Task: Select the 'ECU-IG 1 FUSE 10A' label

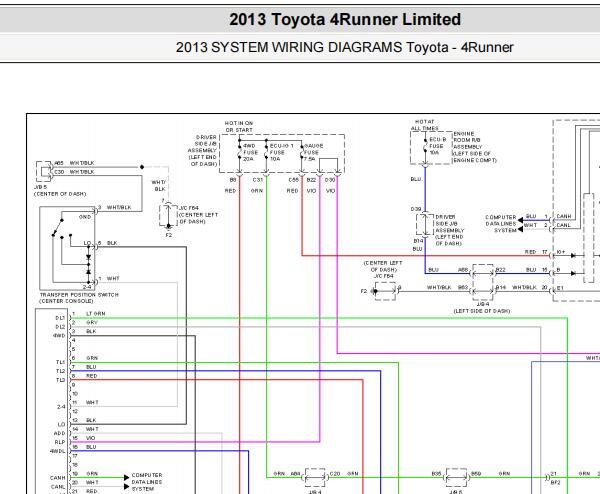Action: (281, 152)
